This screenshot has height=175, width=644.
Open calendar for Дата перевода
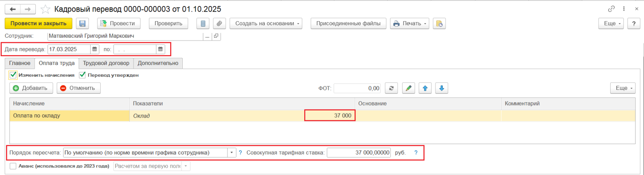95,49
